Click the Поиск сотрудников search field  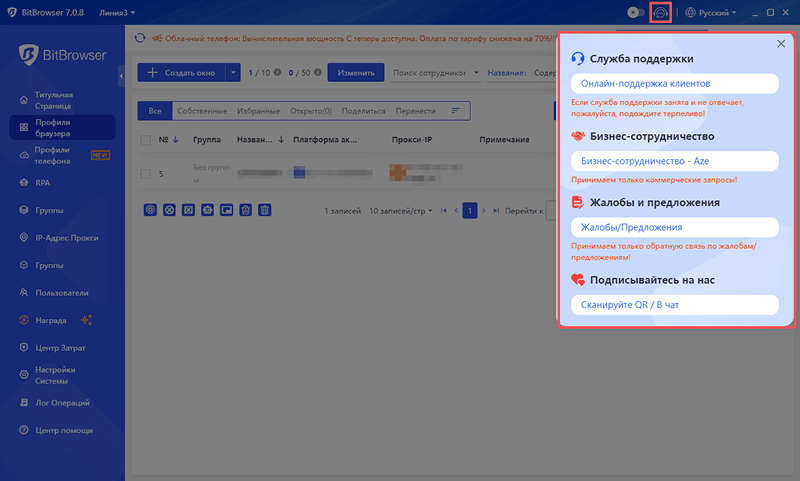pos(430,73)
